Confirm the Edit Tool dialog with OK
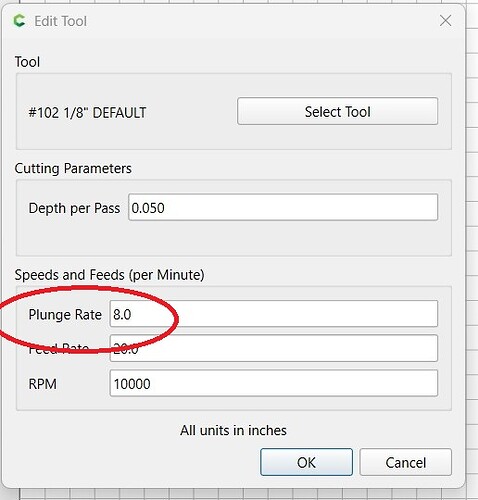The height and width of the screenshot is (500, 478). click(306, 462)
